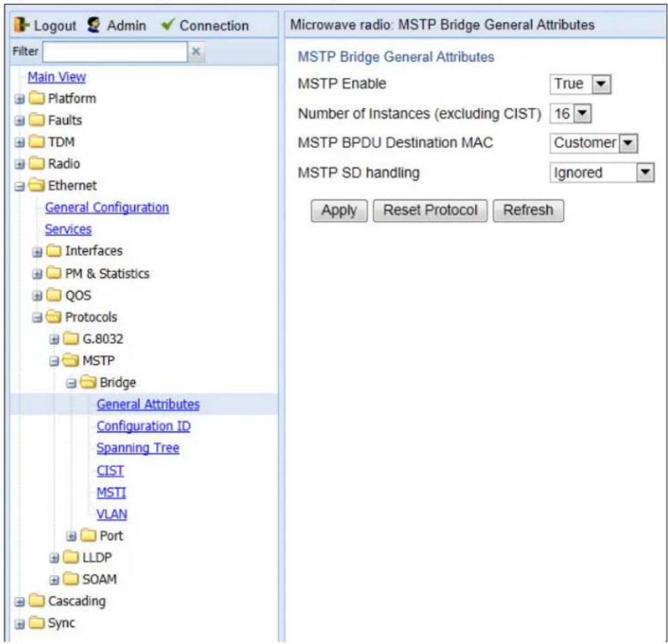
Task: Click the Logout text
Action: tap(54, 26)
